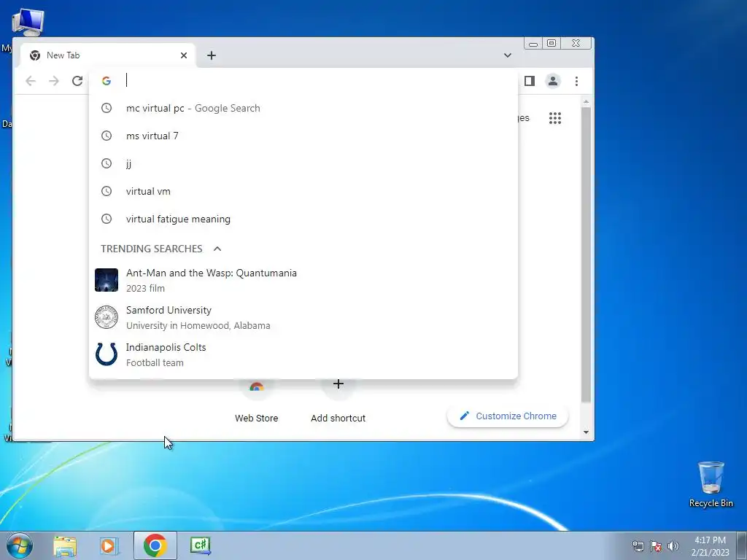Viewport: 747px width, 560px height.
Task: Click the Ant-Man movie thumbnail
Action: pyautogui.click(x=107, y=280)
